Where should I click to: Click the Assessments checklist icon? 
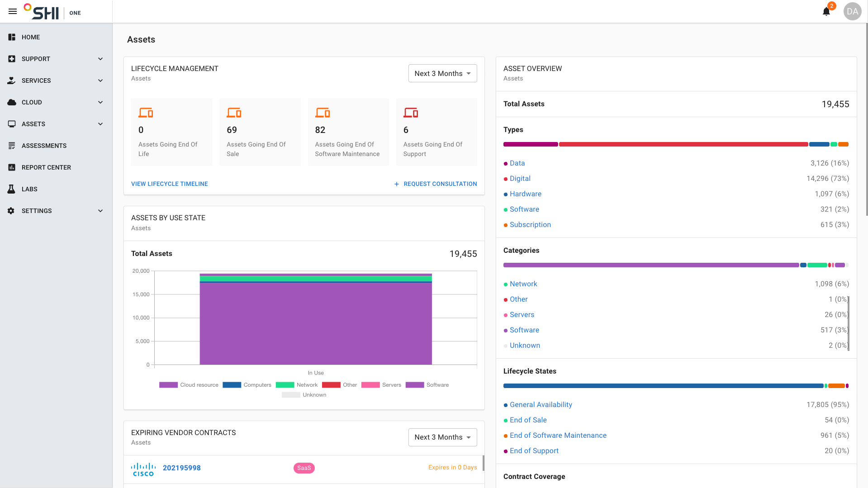click(x=12, y=146)
